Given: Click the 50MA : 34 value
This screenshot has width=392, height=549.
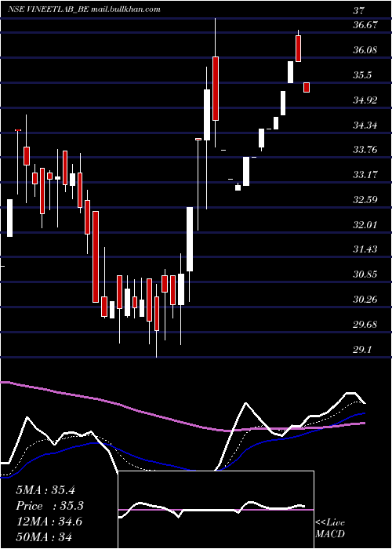Looking at the screenshot, I should (x=44, y=537).
